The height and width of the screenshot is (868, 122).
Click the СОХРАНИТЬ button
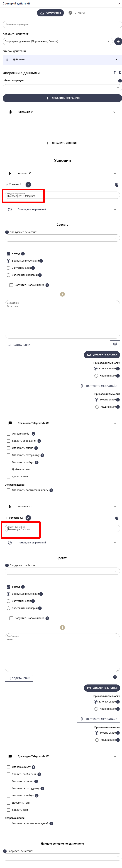coord(50,13)
